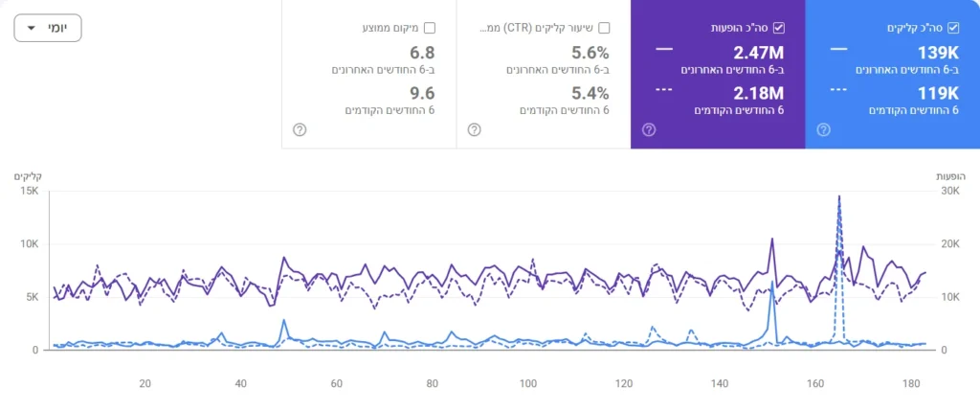This screenshot has height=411, width=980.
Task: Open help icon in average position card
Action: [x=300, y=129]
